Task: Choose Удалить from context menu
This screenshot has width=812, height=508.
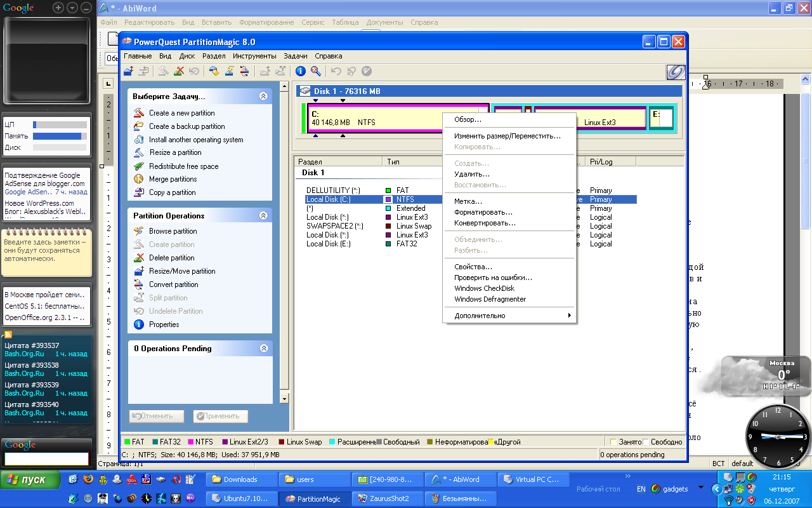Action: tap(509, 174)
